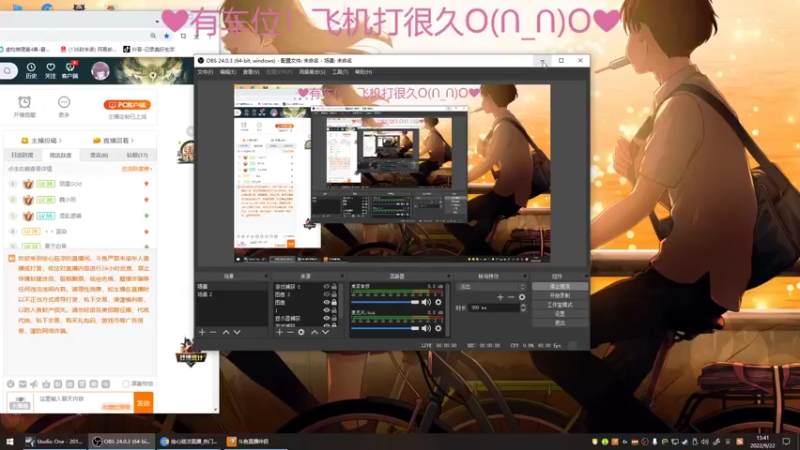Viewport: 800px width, 450px height.
Task: Click the 更多 ellipsis icon
Action: tap(64, 102)
